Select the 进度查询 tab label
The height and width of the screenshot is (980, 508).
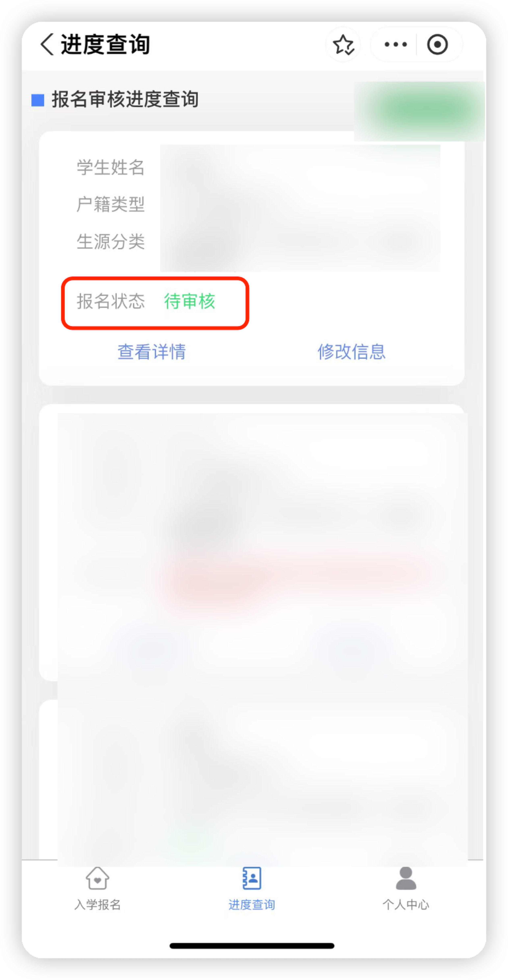pyautogui.click(x=252, y=904)
